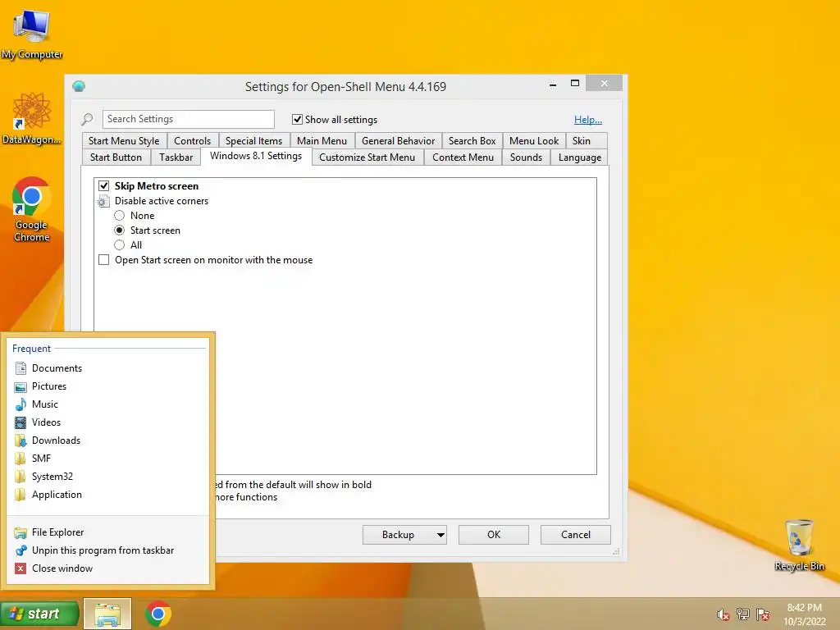
Task: Click the Downloads folder icon in the jump list
Action: click(x=21, y=441)
